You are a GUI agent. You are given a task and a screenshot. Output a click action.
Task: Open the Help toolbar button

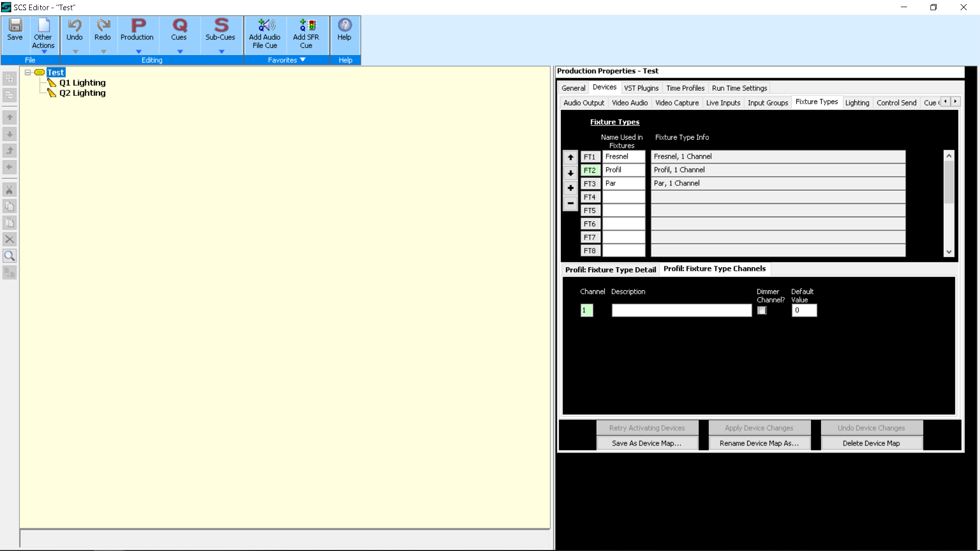345,30
